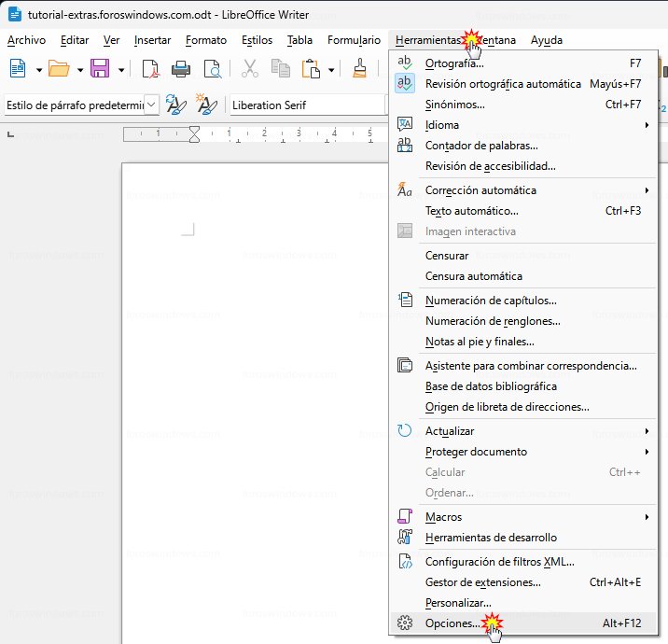
Task: Click the Liberation Serif font name field
Action: pyautogui.click(x=307, y=105)
